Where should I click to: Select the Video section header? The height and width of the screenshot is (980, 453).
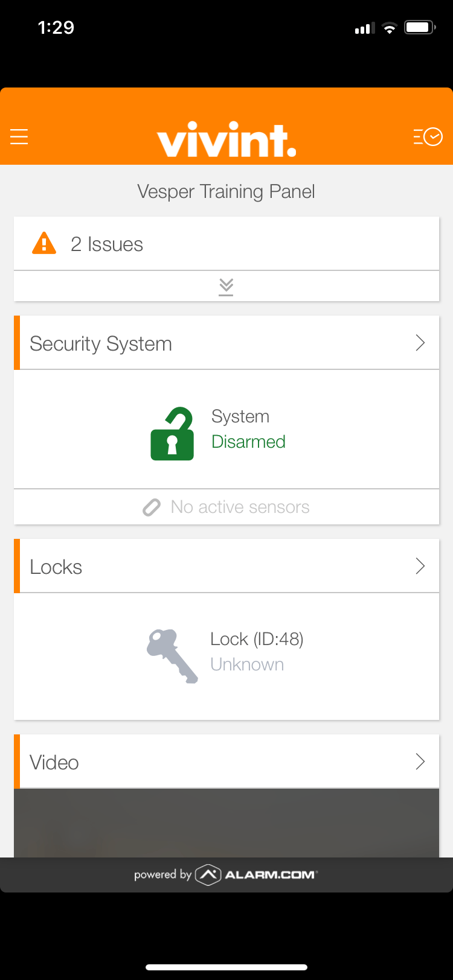(54, 762)
